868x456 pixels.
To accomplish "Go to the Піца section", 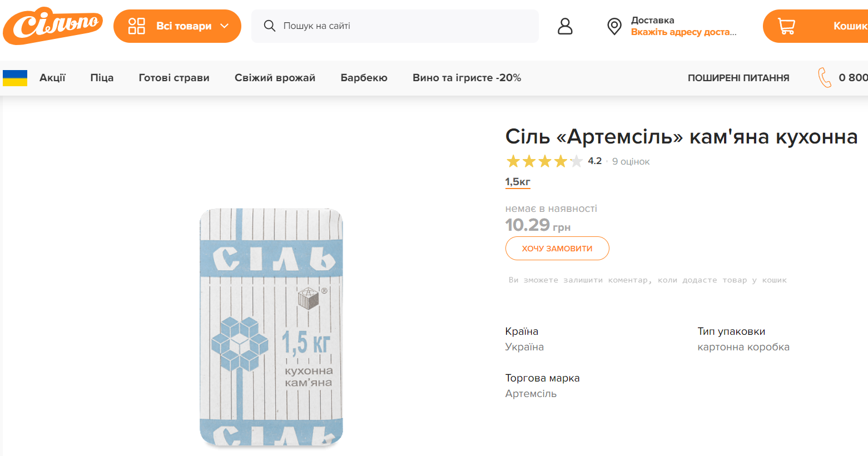I will pos(102,78).
